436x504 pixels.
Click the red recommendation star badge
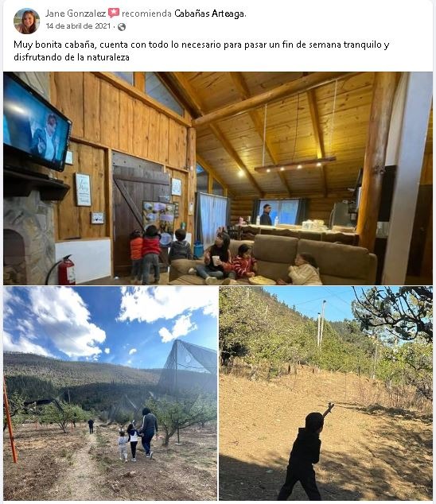click(x=114, y=13)
